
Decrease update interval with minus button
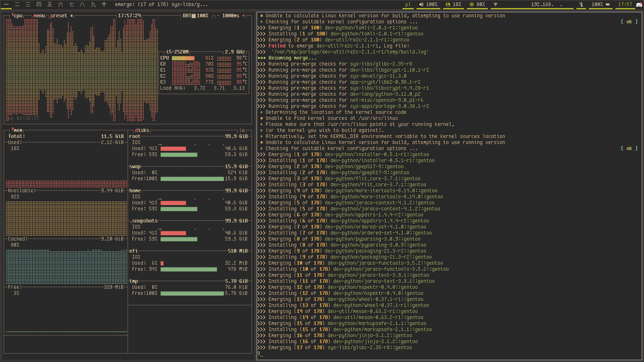218,16
